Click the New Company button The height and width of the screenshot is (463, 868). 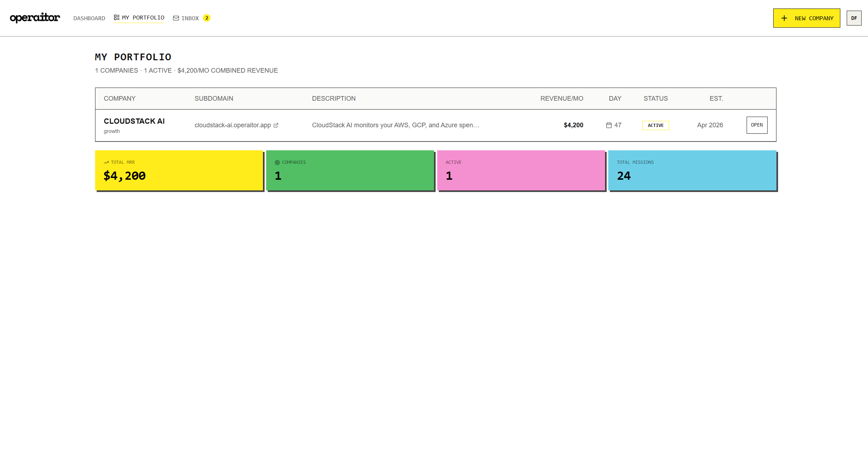click(x=807, y=18)
